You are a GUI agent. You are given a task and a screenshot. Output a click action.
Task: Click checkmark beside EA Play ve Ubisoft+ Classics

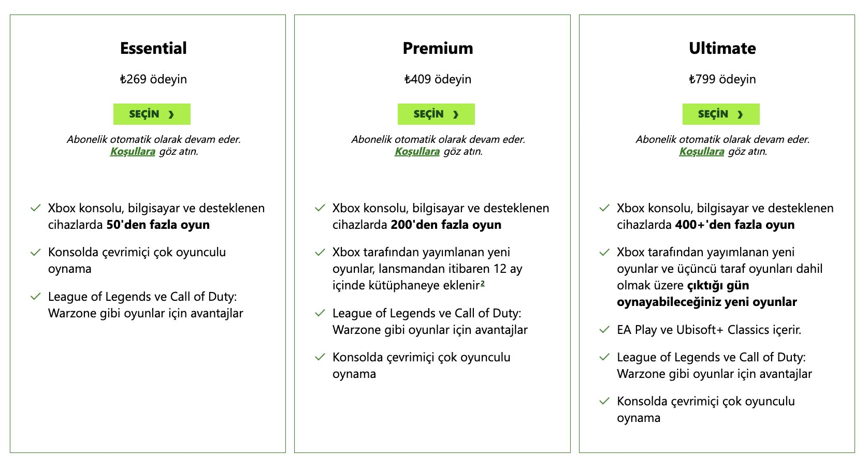tap(604, 330)
